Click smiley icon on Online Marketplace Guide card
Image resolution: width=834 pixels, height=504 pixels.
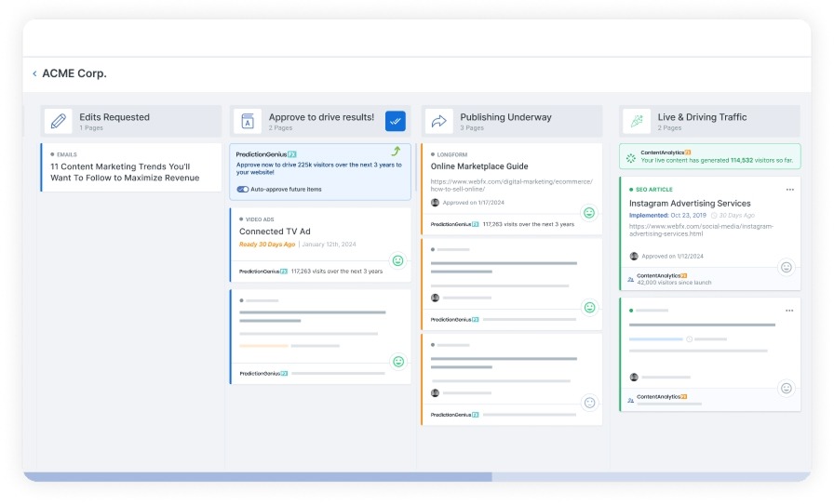[588, 213]
